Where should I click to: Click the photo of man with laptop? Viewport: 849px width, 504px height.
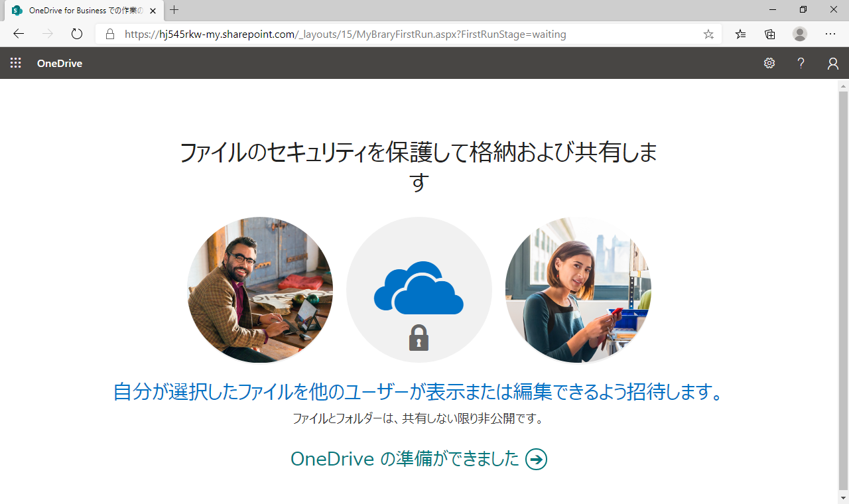[260, 290]
